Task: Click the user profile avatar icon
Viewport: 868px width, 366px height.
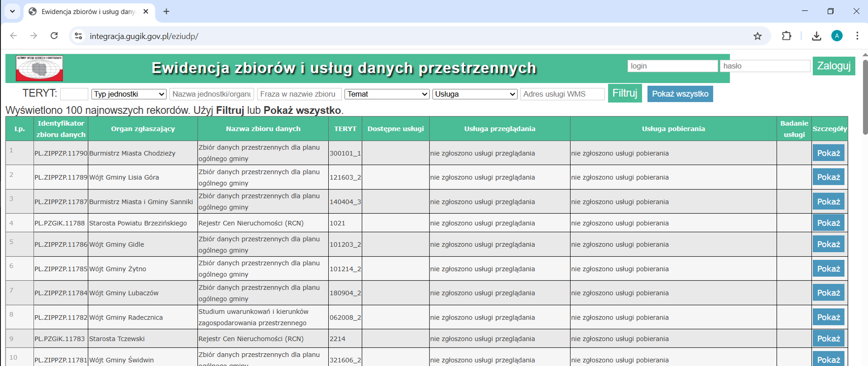Action: (837, 36)
